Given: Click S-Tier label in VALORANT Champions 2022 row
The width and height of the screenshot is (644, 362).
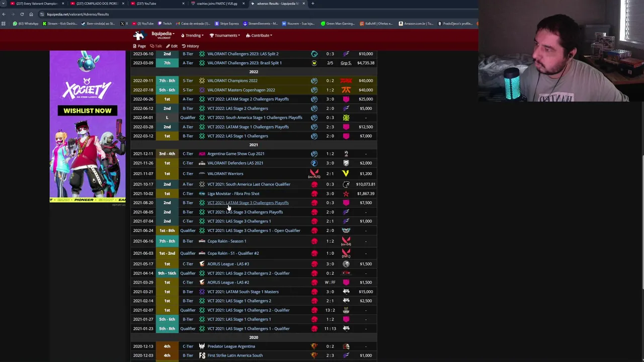Looking at the screenshot, I should pos(188,80).
